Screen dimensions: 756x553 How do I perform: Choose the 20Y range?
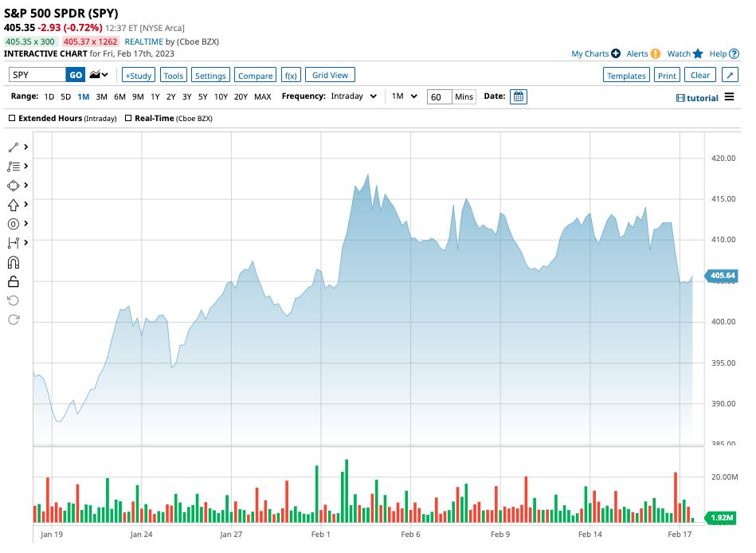click(241, 97)
